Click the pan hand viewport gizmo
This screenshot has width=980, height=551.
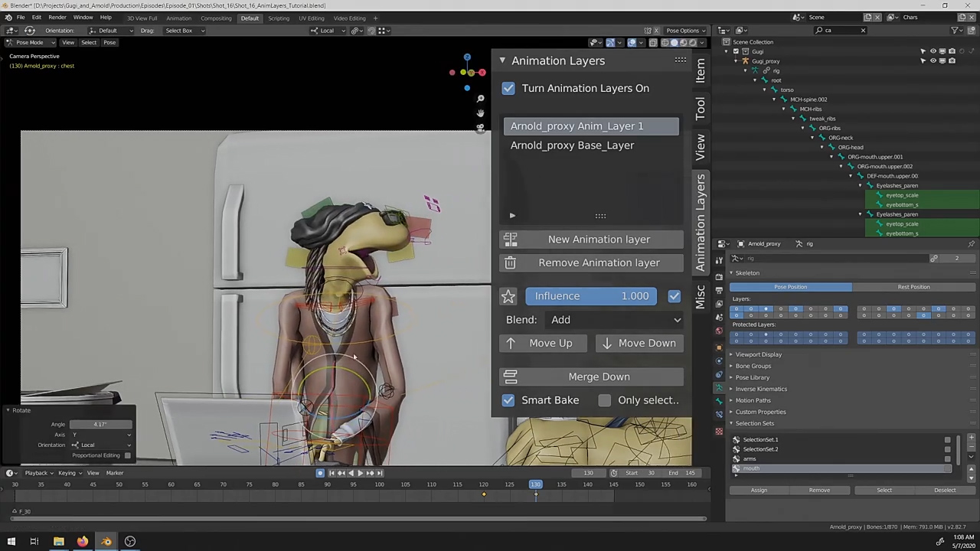480,113
